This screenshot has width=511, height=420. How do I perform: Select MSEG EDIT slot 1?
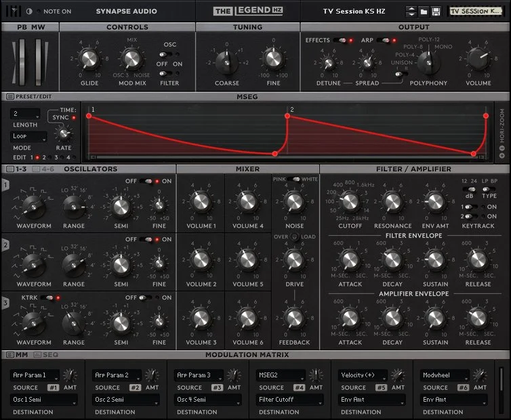tap(37, 157)
